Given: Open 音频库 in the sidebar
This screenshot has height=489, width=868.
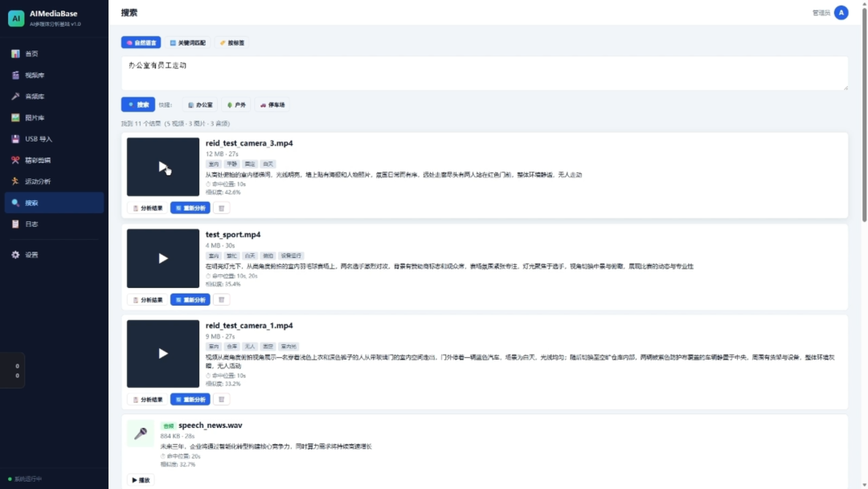Looking at the screenshot, I should click(54, 97).
